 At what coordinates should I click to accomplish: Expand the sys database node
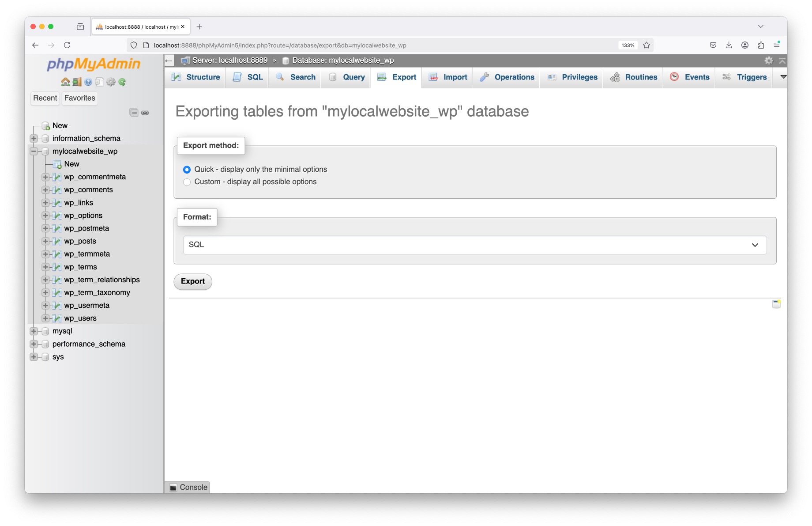[34, 357]
